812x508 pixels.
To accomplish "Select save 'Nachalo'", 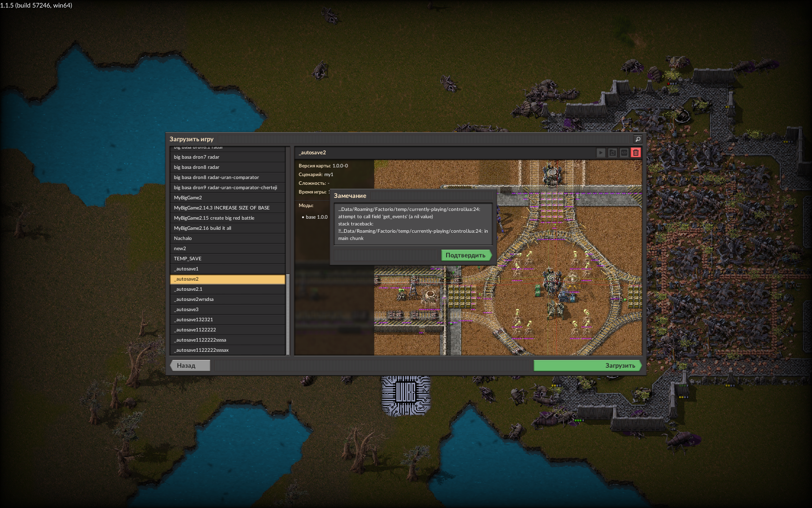I will pos(228,239).
